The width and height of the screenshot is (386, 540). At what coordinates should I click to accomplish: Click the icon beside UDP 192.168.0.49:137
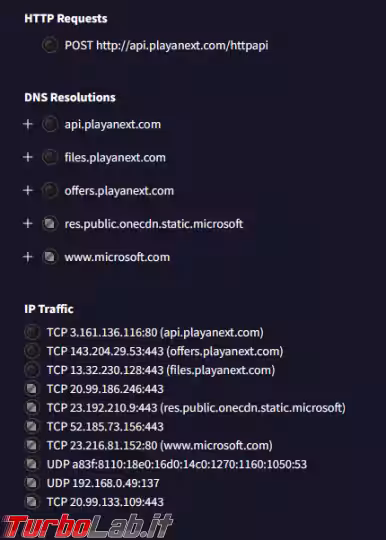click(31, 483)
